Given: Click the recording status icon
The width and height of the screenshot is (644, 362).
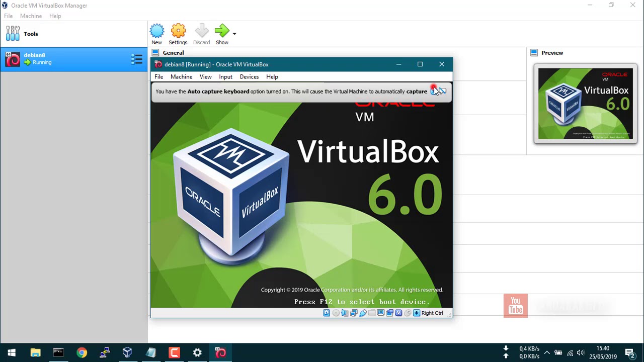Looking at the screenshot, I should click(390, 313).
